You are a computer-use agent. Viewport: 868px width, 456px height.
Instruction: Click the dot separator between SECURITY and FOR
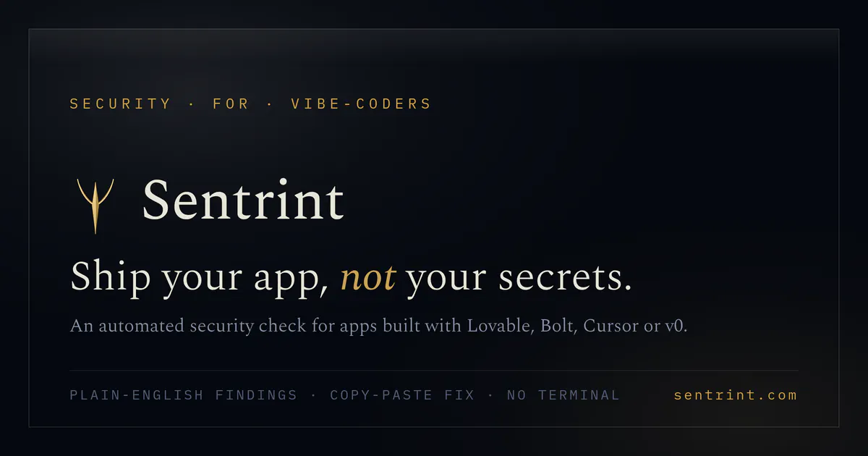coord(192,104)
